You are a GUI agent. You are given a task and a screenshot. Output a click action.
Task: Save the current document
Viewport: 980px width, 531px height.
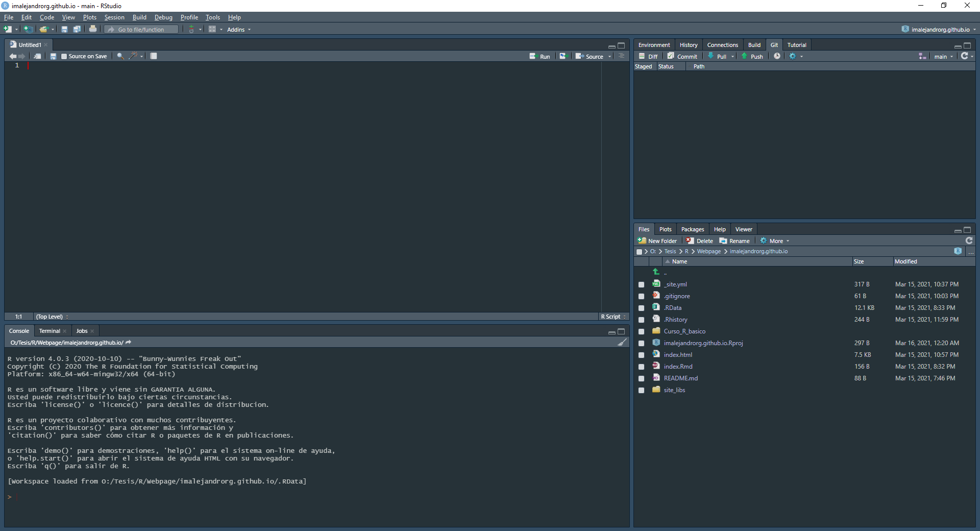[x=64, y=29]
